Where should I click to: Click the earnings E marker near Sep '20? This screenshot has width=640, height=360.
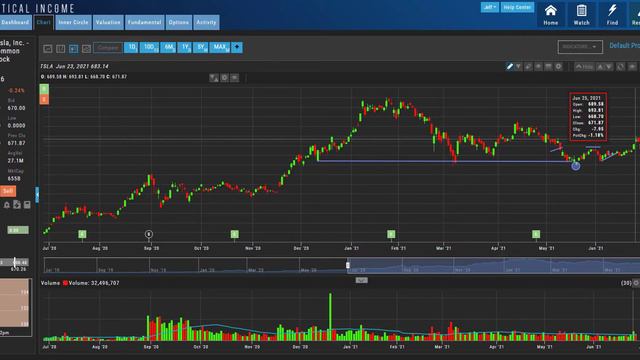(149, 234)
